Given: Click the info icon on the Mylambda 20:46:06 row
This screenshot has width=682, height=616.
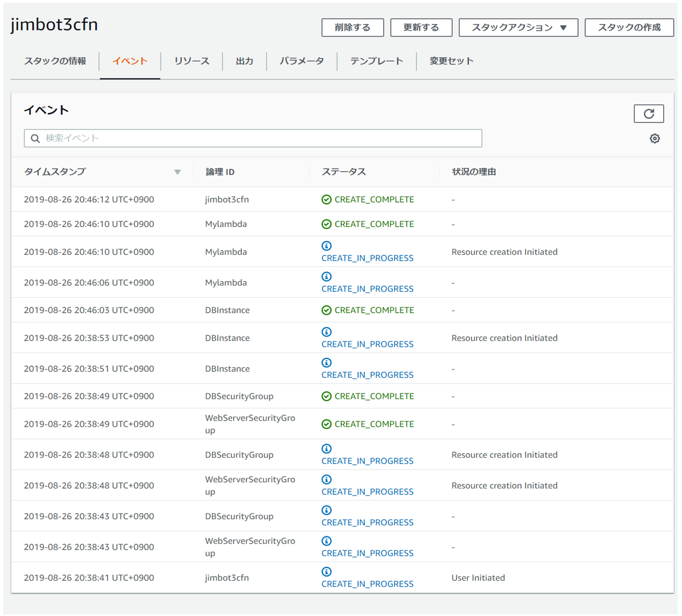Looking at the screenshot, I should coord(327,277).
